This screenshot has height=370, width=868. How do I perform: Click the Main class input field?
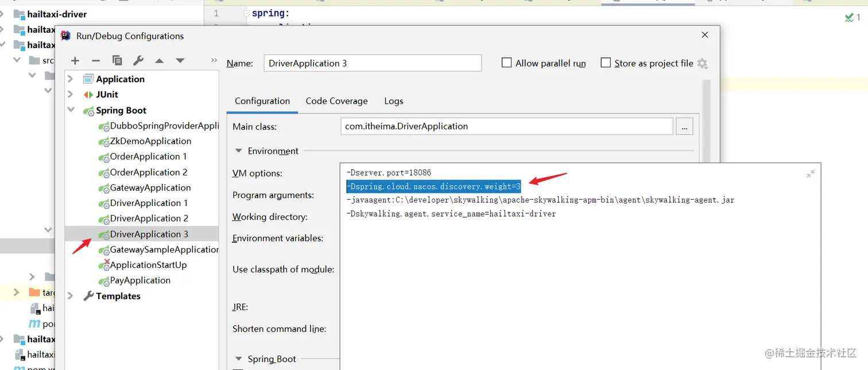coord(506,126)
